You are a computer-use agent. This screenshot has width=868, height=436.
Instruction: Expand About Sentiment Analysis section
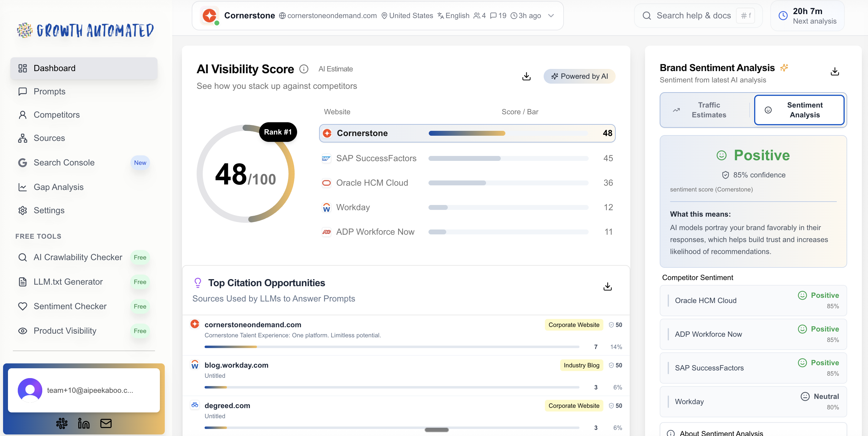[721, 433]
